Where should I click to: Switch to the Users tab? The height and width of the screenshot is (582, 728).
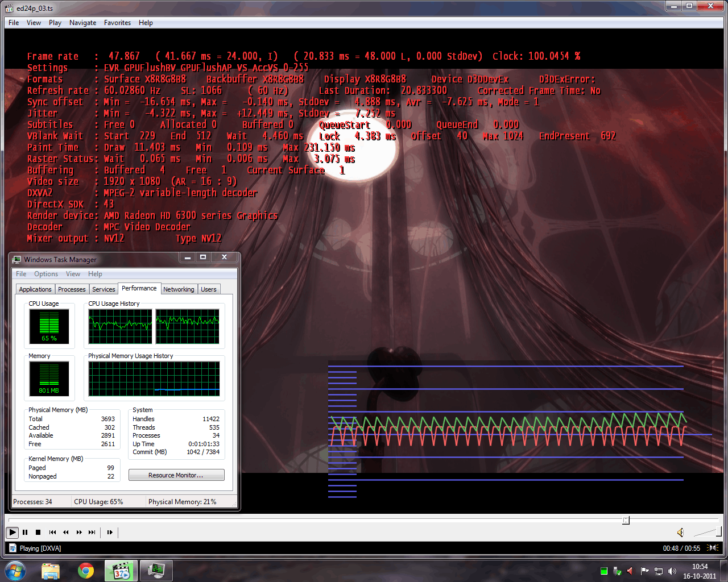click(209, 289)
